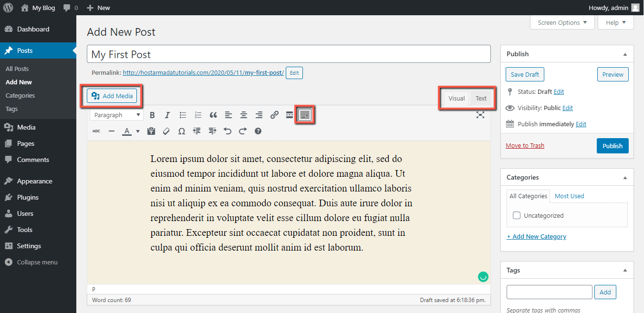
Task: Toggle bold formatting in the editor toolbar
Action: 152,115
